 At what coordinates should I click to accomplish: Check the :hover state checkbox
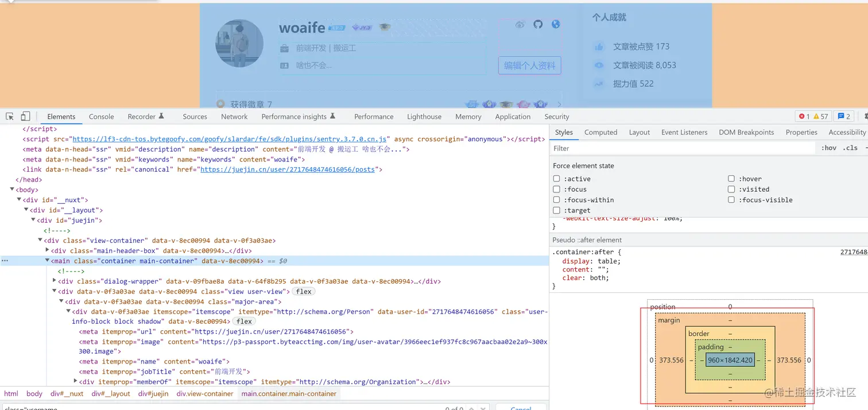[x=731, y=179]
